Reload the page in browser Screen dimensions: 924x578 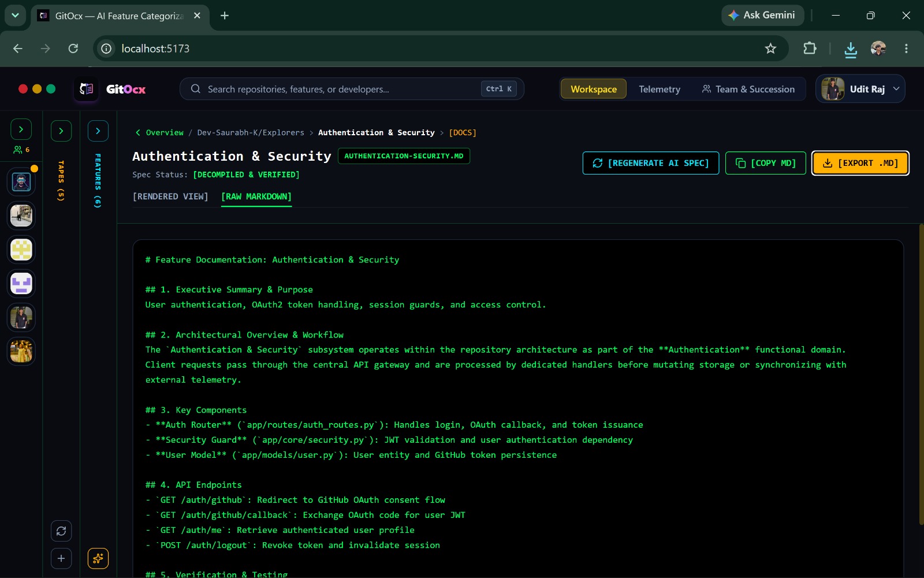[73, 49]
